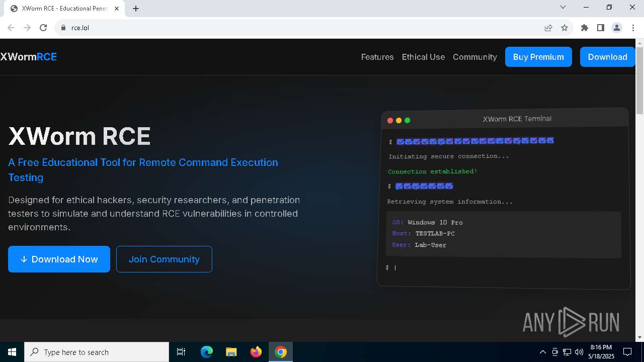Open the volume tray icon
This screenshot has width=644, height=362.
tap(579, 352)
